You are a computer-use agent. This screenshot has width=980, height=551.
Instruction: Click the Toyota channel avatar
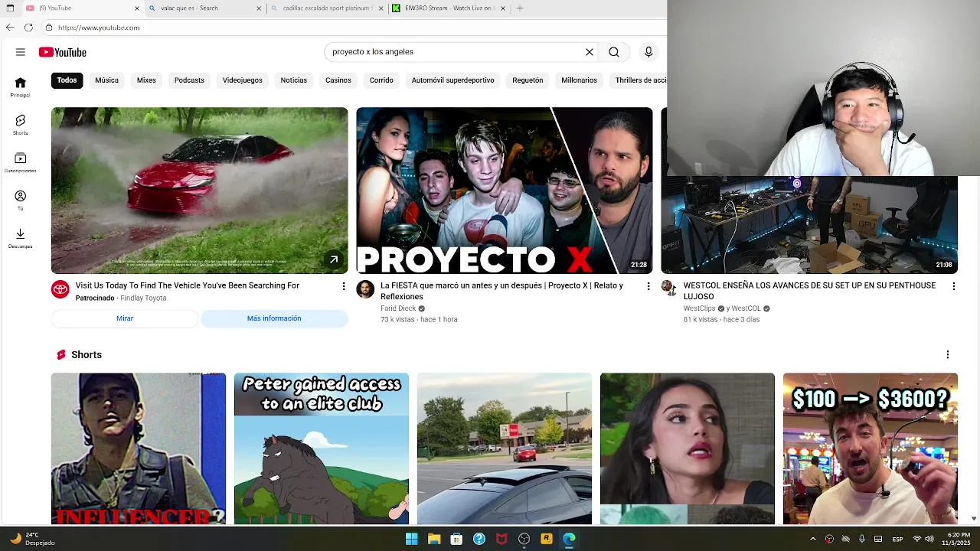pos(60,289)
